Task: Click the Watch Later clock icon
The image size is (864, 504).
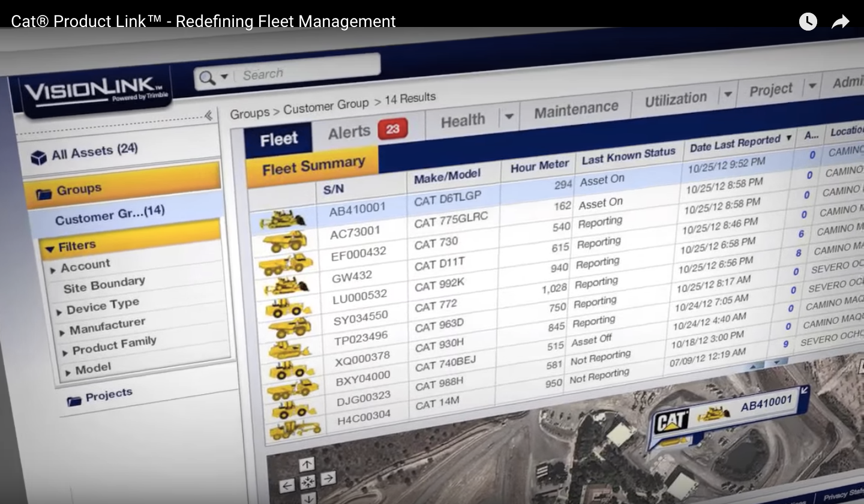Action: (808, 22)
